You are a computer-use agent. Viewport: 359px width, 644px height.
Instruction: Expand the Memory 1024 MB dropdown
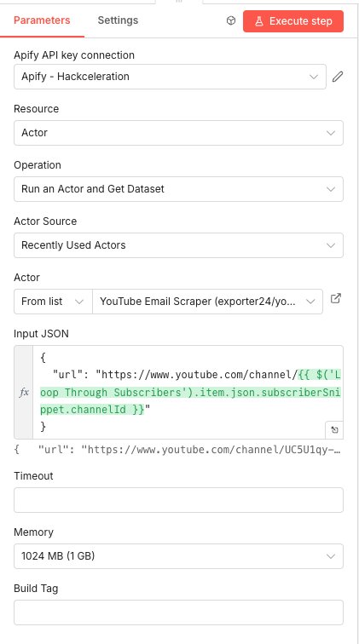pyautogui.click(x=178, y=556)
